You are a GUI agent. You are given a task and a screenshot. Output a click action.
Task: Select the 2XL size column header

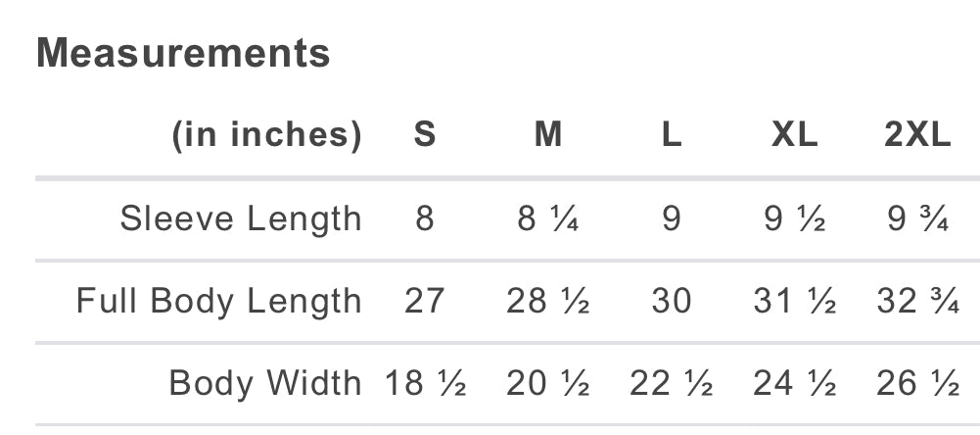coord(917,134)
